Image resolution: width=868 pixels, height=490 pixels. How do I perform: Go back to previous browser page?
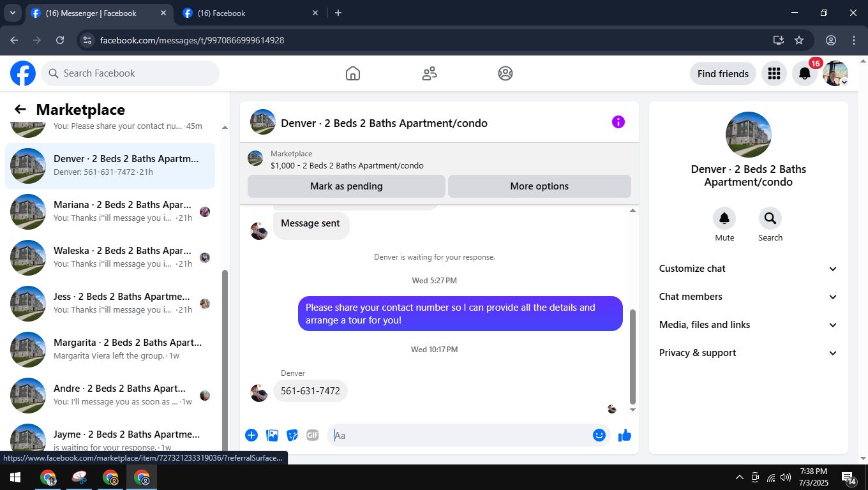click(14, 40)
